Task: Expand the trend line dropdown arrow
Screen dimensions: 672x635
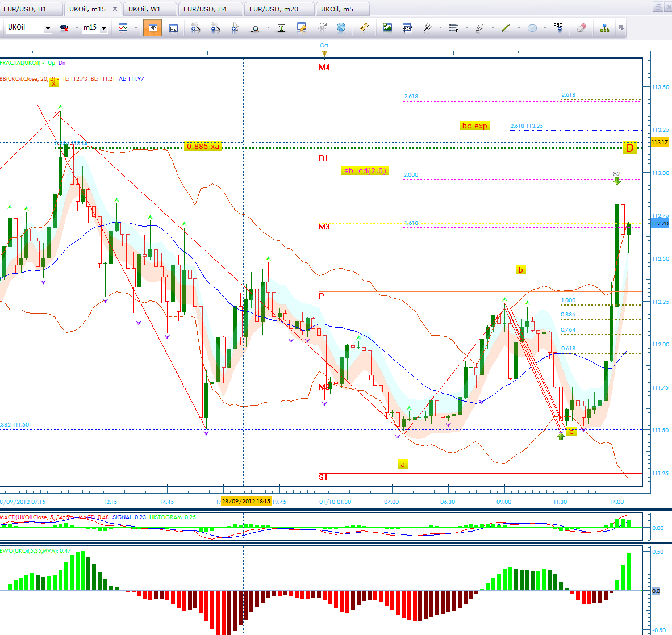Action: tap(519, 28)
